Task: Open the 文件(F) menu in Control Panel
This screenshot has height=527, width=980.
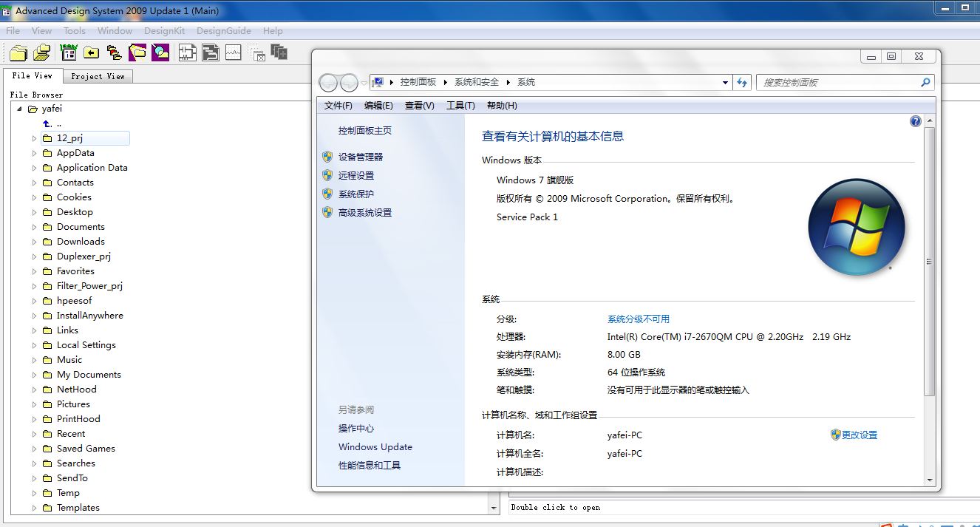Action: pyautogui.click(x=338, y=106)
